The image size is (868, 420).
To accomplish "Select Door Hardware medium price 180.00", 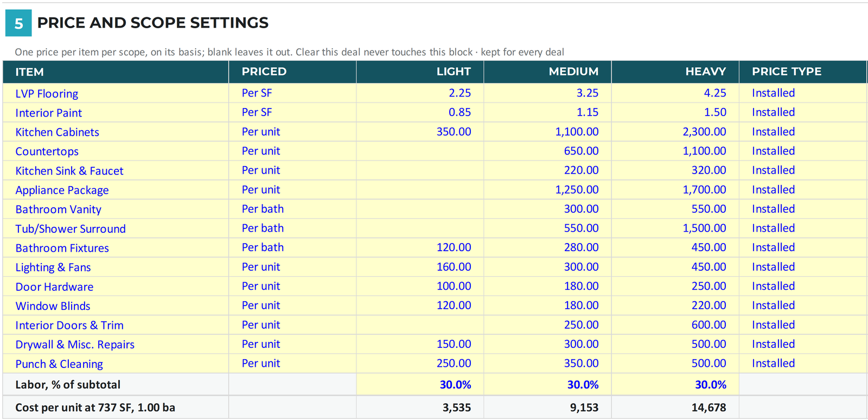I will [x=547, y=286].
